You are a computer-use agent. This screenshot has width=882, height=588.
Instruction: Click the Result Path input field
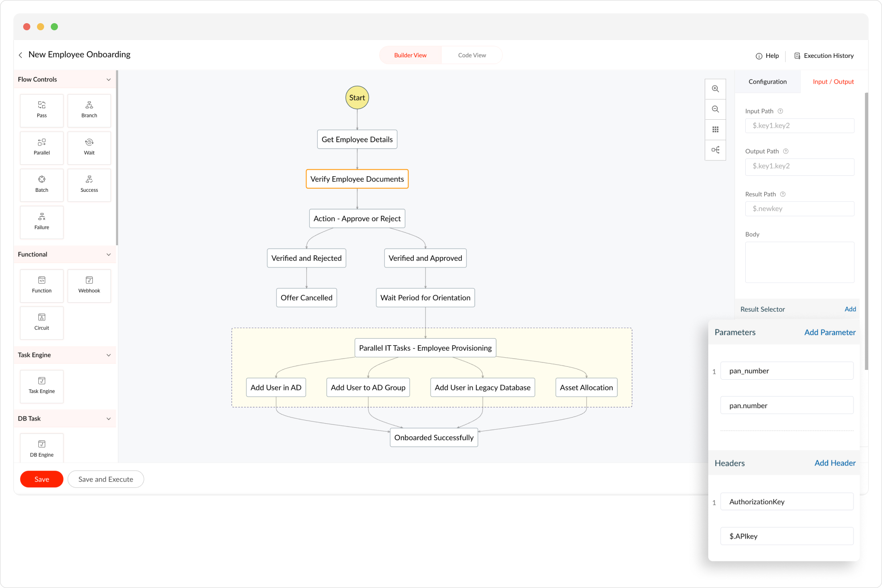coord(799,209)
